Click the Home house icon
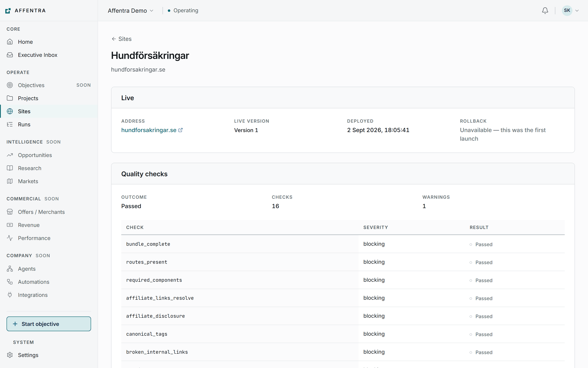The width and height of the screenshot is (588, 368). (x=10, y=42)
